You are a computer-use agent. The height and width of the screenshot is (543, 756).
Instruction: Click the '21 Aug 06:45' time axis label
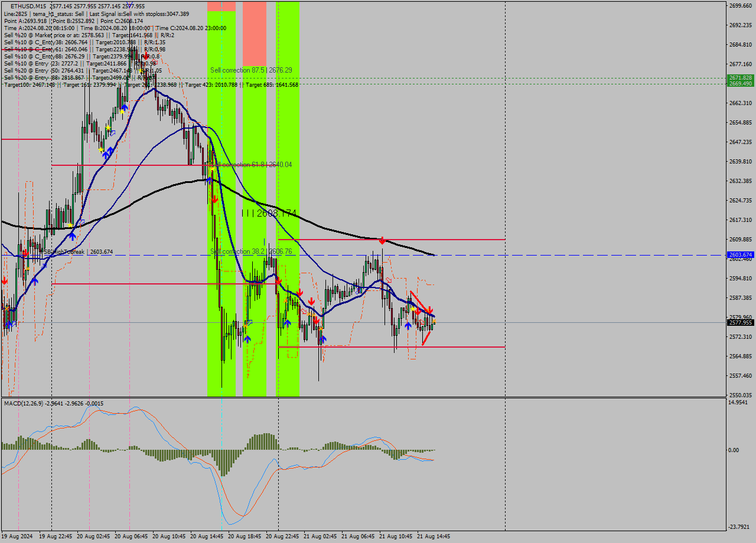[358, 537]
